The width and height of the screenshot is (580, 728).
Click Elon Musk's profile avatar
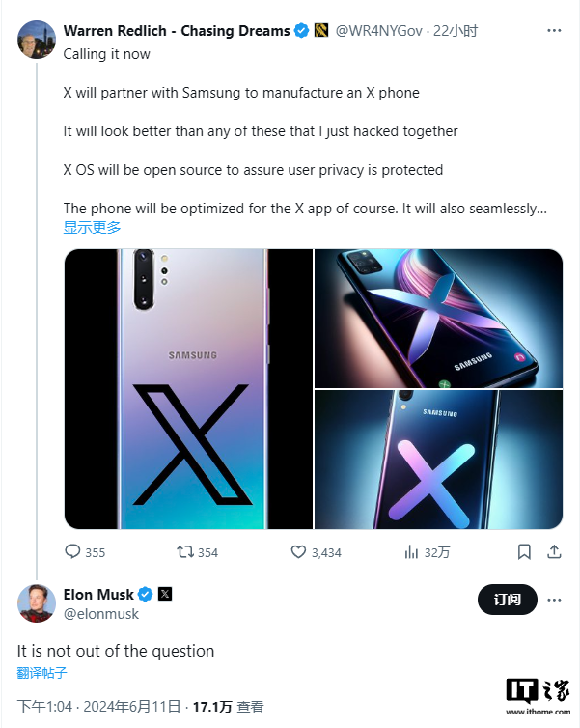point(37,603)
